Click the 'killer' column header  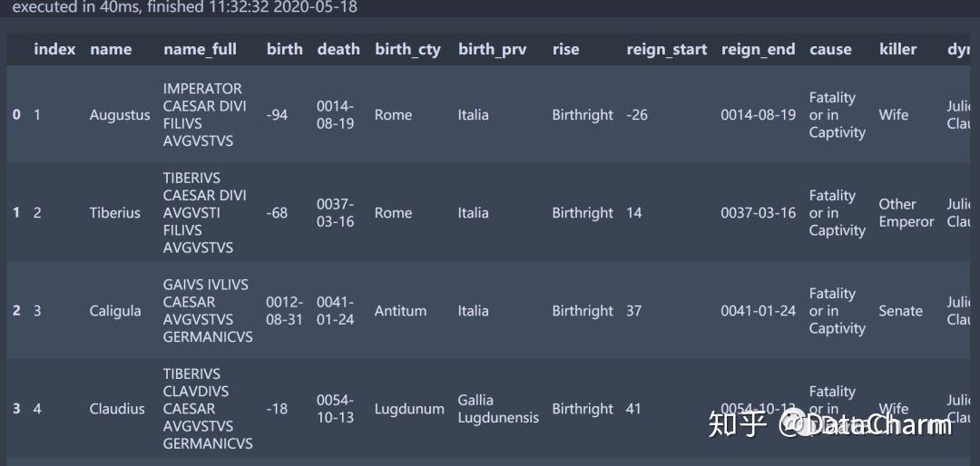(x=897, y=49)
